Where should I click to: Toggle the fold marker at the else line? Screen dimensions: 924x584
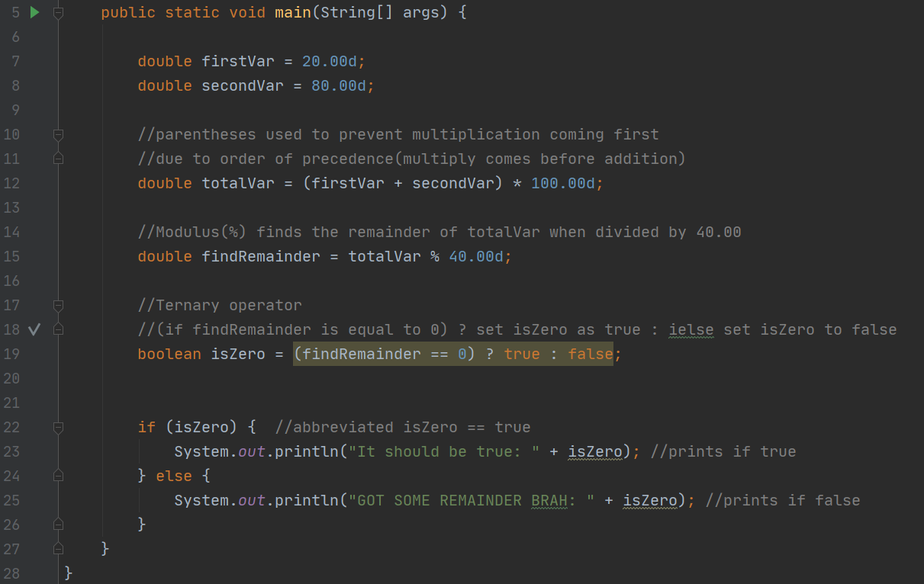pos(59,476)
